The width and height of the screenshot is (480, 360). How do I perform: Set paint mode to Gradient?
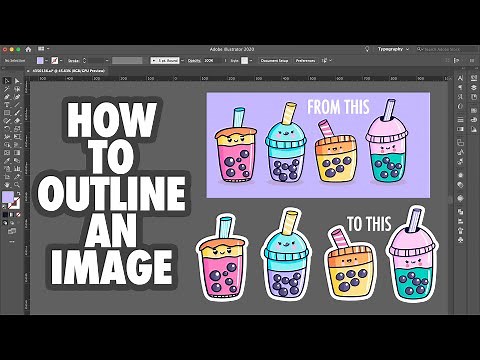[12, 215]
